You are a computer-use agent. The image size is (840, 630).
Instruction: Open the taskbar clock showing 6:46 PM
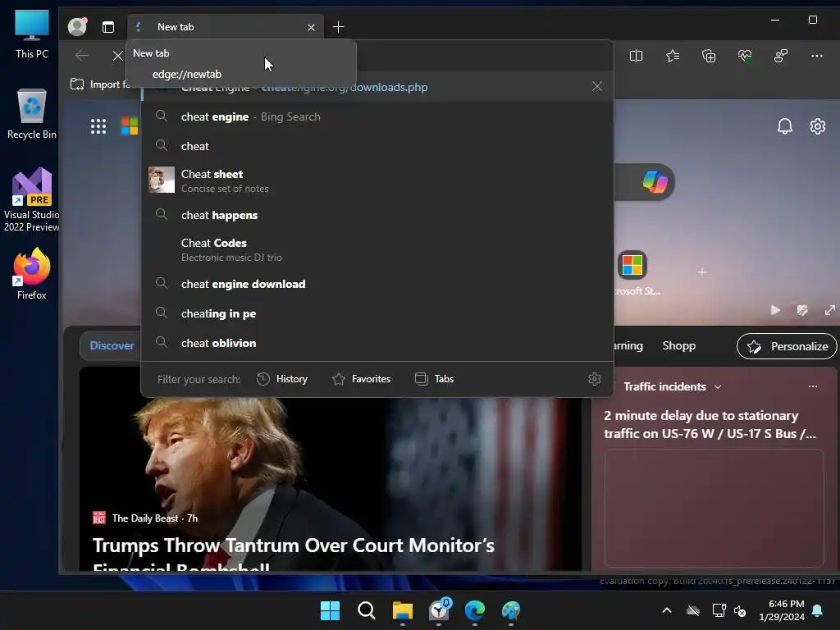[x=782, y=610]
